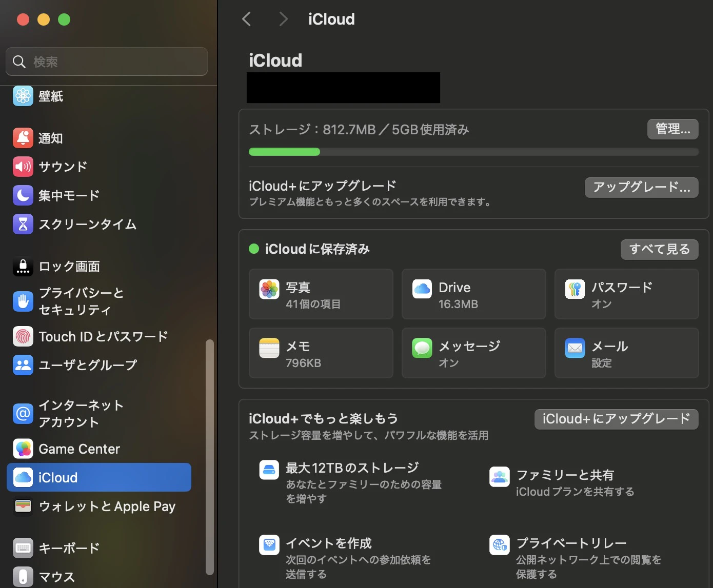713x588 pixels.
Task: Click あなたとファミリーのための容量を増やす text
Action: (364, 492)
